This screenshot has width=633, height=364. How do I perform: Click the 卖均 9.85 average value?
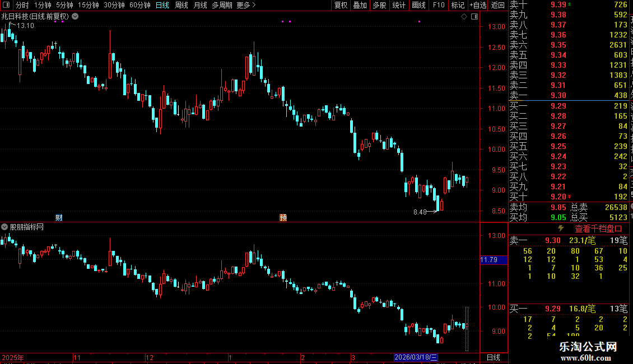[x=558, y=207]
